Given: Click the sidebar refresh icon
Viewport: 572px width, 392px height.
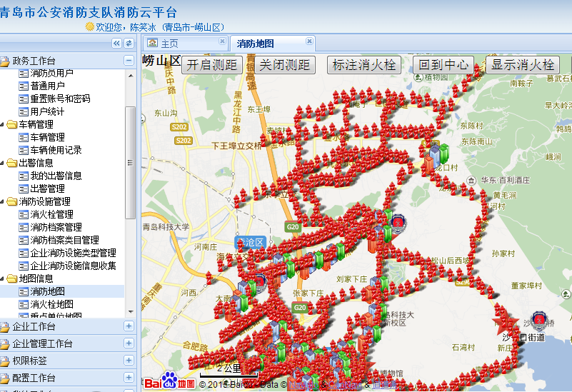Looking at the screenshot, I should (129, 44).
